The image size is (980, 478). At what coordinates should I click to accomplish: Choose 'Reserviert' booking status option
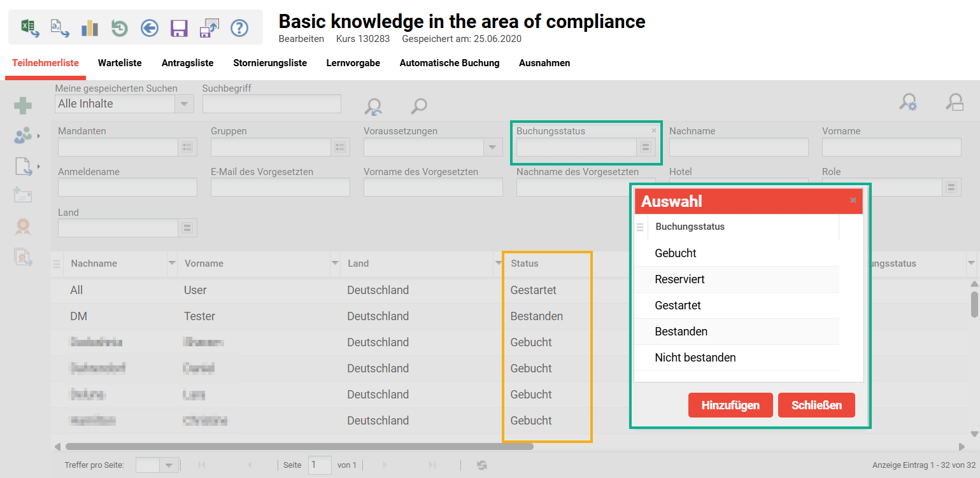[x=679, y=279]
